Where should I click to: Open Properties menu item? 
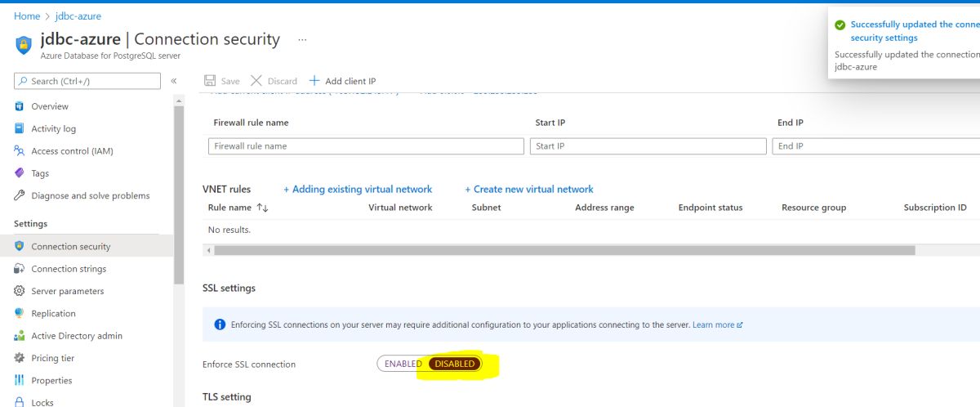51,380
